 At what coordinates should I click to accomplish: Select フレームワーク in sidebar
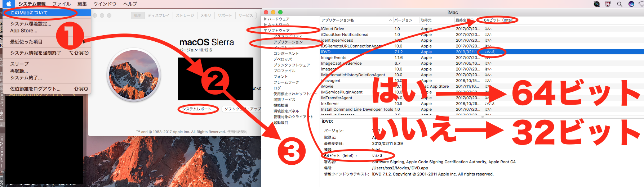pyautogui.click(x=286, y=82)
